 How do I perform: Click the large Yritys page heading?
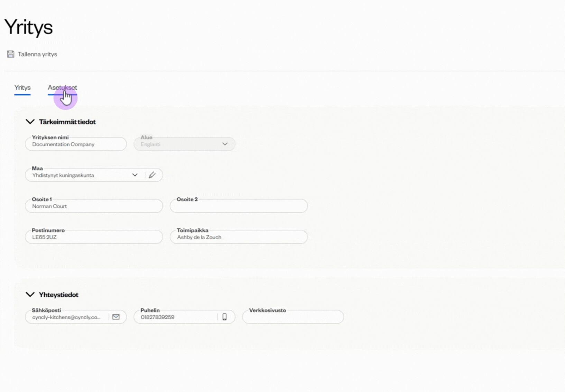click(29, 27)
